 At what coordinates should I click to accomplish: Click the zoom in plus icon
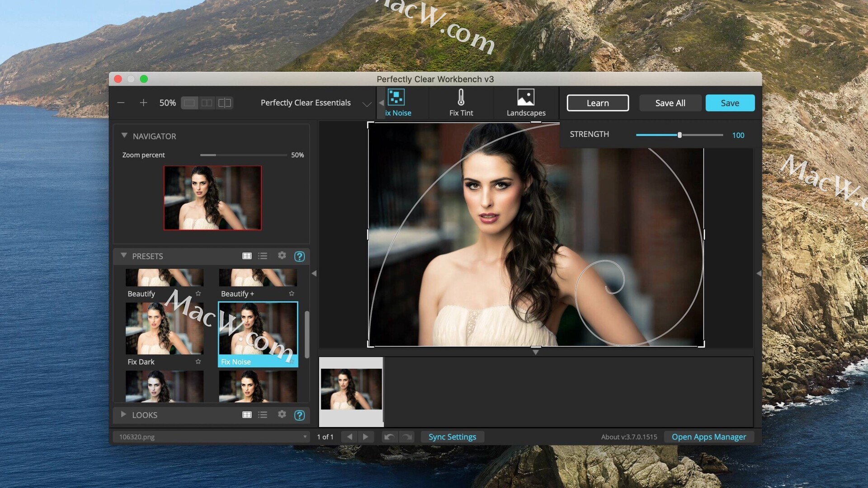coord(143,103)
